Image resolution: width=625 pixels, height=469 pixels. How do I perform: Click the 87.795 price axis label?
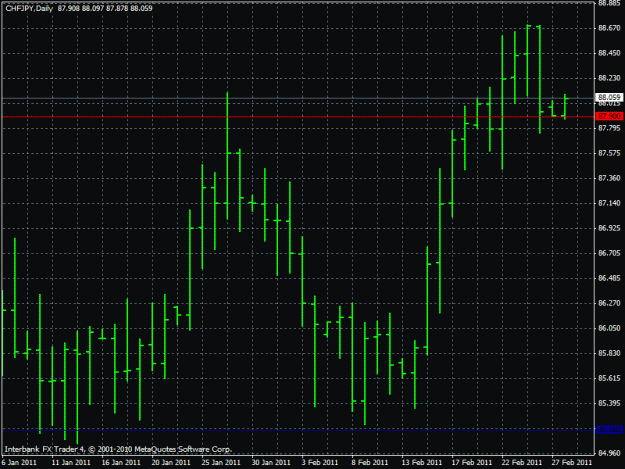click(609, 128)
